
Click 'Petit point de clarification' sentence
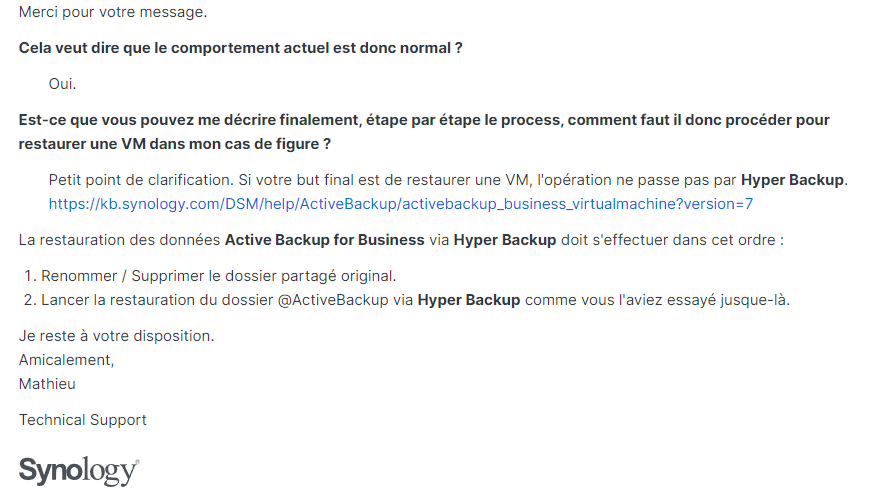click(140, 180)
